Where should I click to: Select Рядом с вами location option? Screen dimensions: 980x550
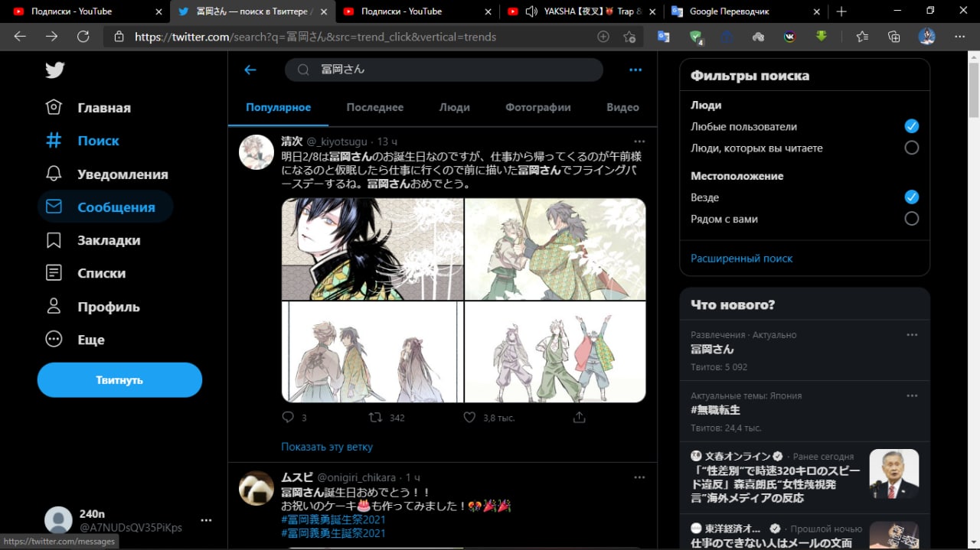point(911,218)
